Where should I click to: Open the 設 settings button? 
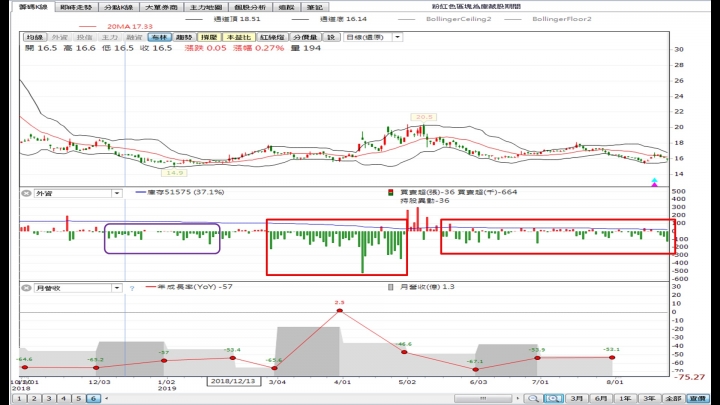(331, 37)
